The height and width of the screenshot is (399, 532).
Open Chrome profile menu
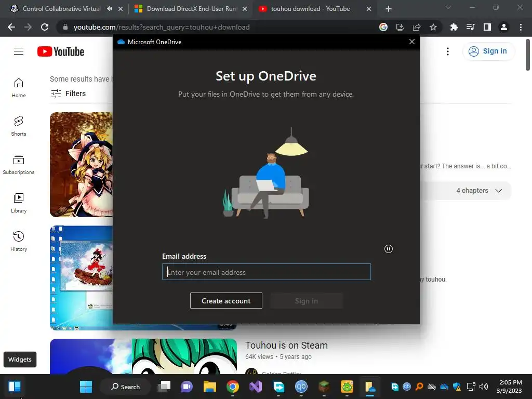click(x=504, y=27)
